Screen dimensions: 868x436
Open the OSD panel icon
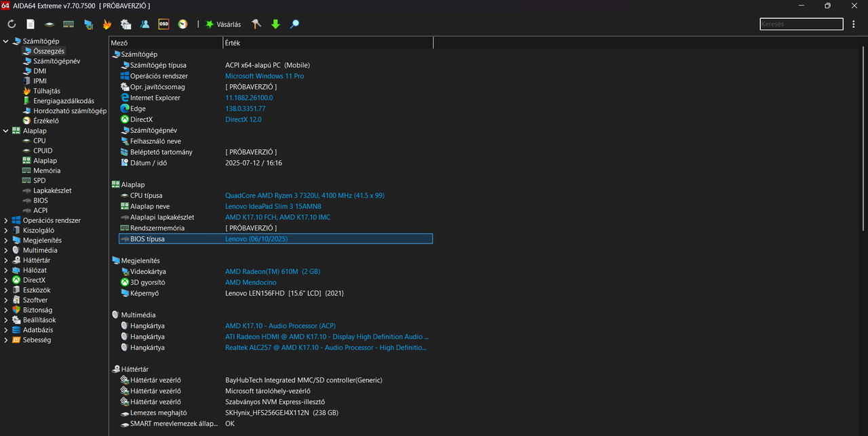(x=163, y=24)
